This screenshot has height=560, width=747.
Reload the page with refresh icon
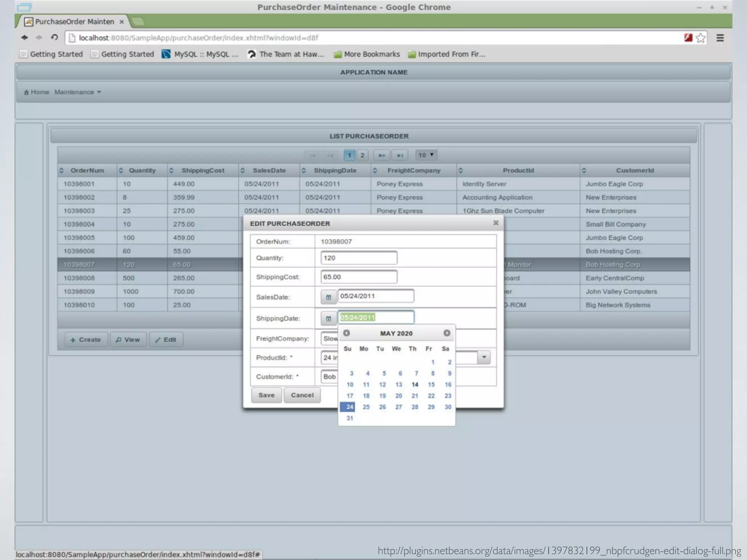pyautogui.click(x=54, y=38)
